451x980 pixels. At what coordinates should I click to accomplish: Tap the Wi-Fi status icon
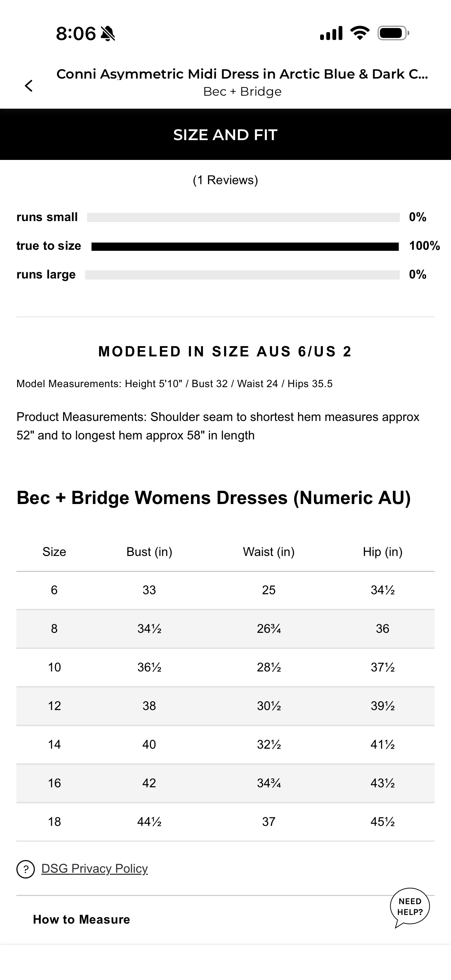(360, 33)
